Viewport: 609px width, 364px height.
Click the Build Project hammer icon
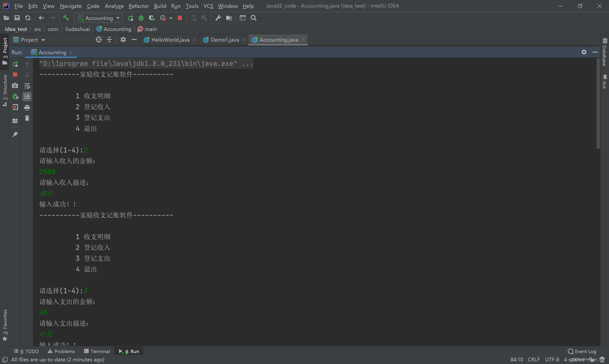pyautogui.click(x=66, y=18)
